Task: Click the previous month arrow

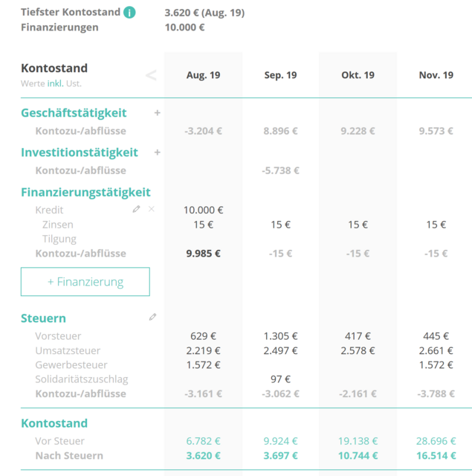Action: (151, 75)
